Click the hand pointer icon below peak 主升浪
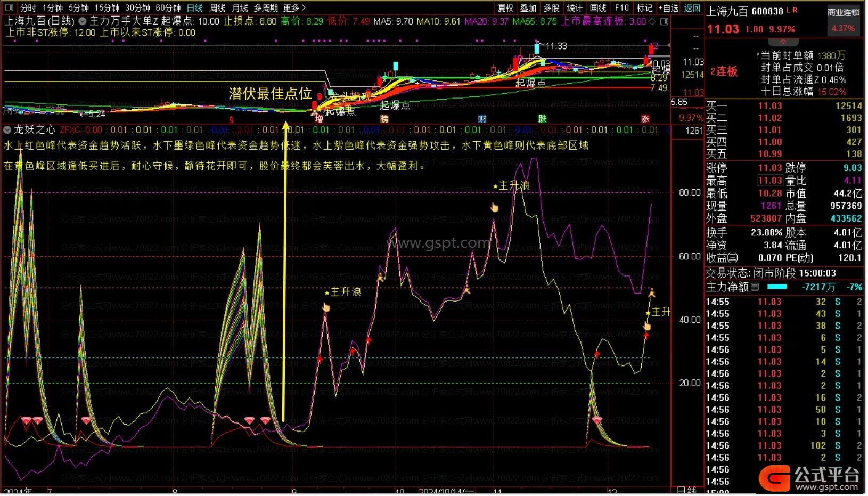The width and height of the screenshot is (868, 496). pyautogui.click(x=494, y=207)
